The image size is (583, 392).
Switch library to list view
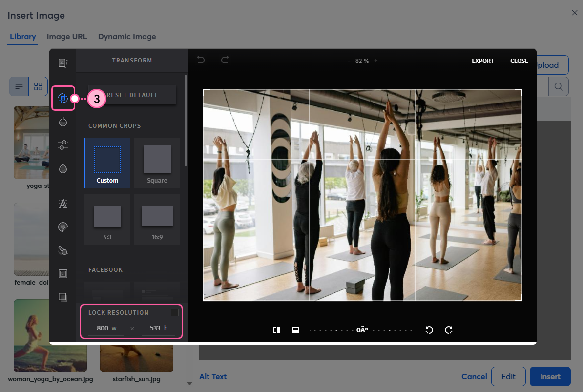tap(19, 87)
